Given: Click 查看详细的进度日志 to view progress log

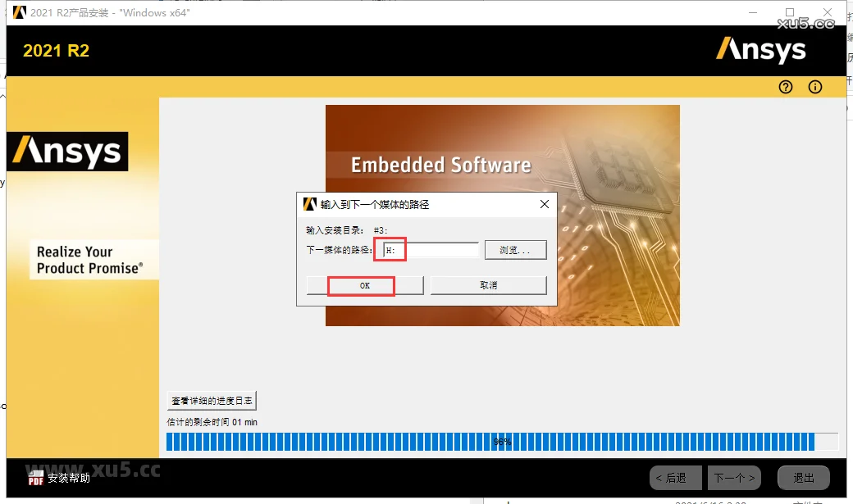Looking at the screenshot, I should pyautogui.click(x=211, y=400).
